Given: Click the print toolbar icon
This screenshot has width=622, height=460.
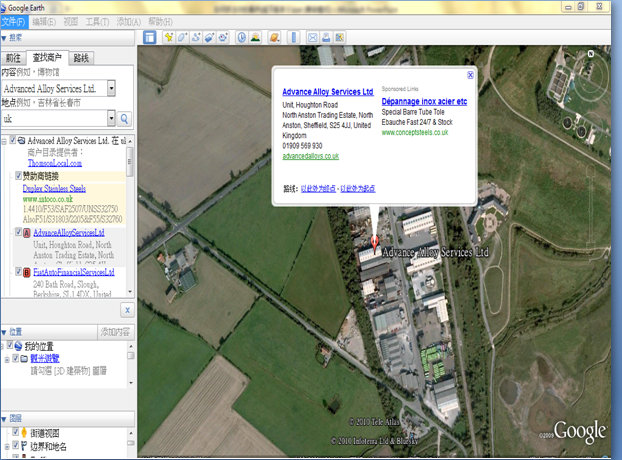Looking at the screenshot, I should click(326, 37).
